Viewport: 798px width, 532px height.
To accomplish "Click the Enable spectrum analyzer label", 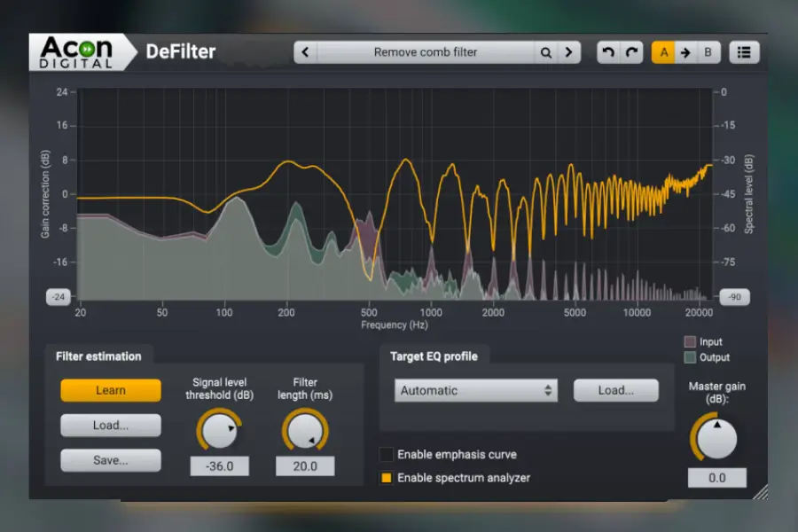I will click(464, 478).
